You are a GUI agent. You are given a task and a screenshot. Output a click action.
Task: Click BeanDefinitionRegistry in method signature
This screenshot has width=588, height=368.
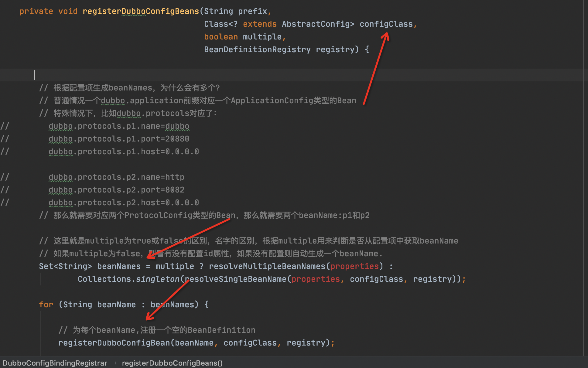(x=257, y=49)
